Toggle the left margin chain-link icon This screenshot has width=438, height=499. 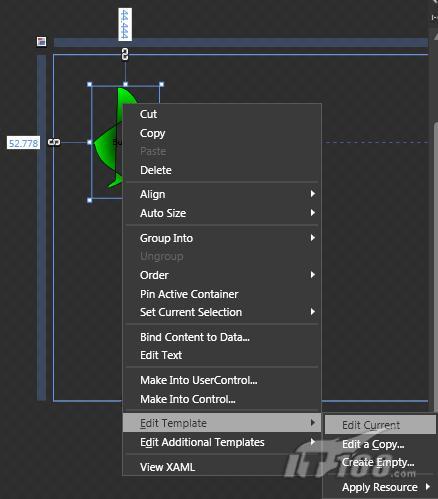tap(54, 142)
